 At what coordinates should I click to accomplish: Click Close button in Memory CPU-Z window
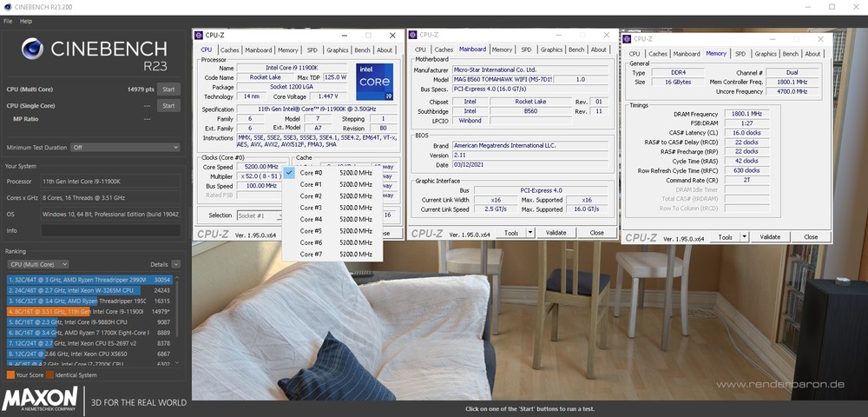[x=811, y=237]
